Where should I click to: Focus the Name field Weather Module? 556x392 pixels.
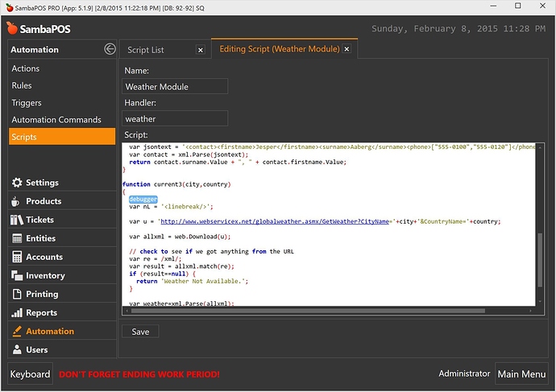pyautogui.click(x=175, y=86)
